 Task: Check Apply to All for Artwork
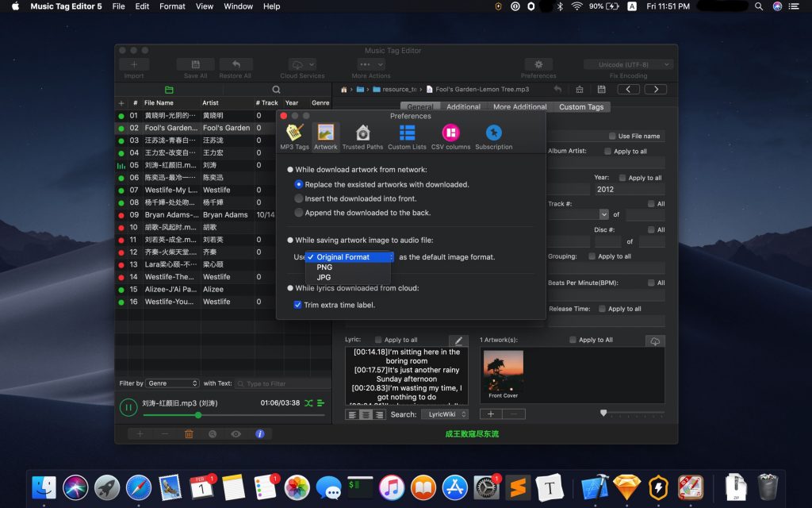coord(573,340)
